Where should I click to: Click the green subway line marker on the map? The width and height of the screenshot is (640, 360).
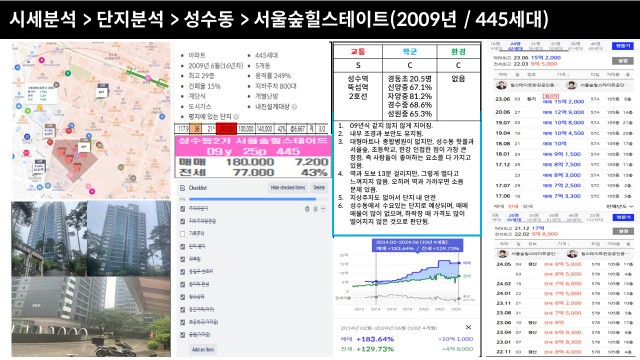pyautogui.click(x=148, y=78)
